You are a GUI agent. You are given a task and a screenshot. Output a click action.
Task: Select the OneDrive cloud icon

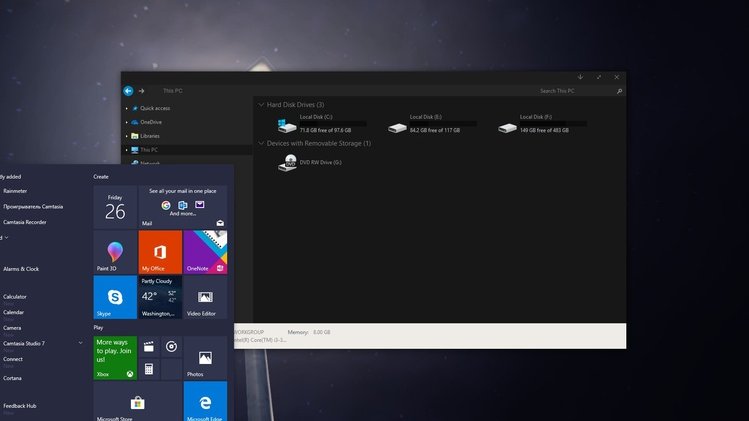coord(135,122)
